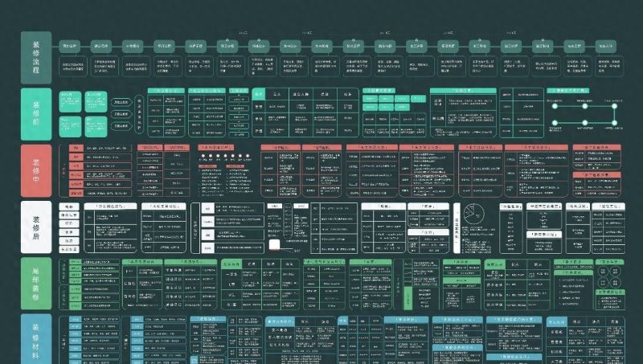Click the first red tag in 装修中 left list

76,148
